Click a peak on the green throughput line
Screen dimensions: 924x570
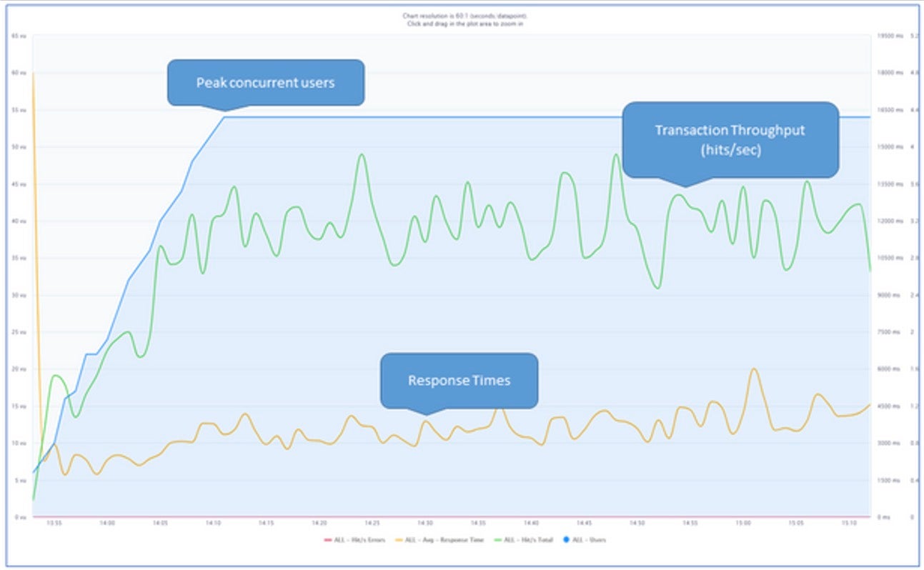[360, 156]
